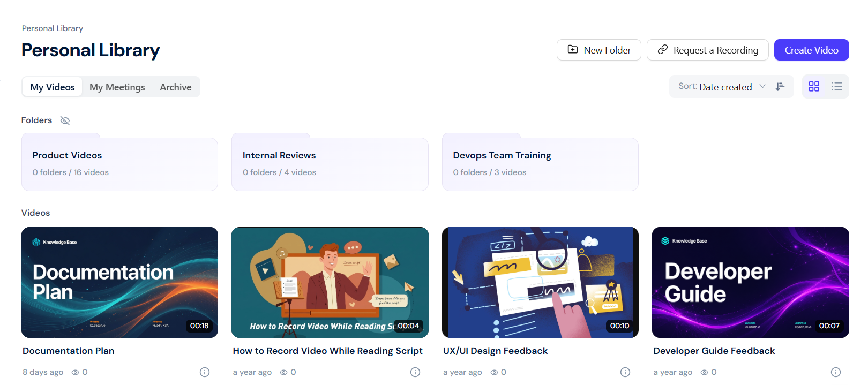
Task: Open the Product Videos folder
Action: click(119, 163)
